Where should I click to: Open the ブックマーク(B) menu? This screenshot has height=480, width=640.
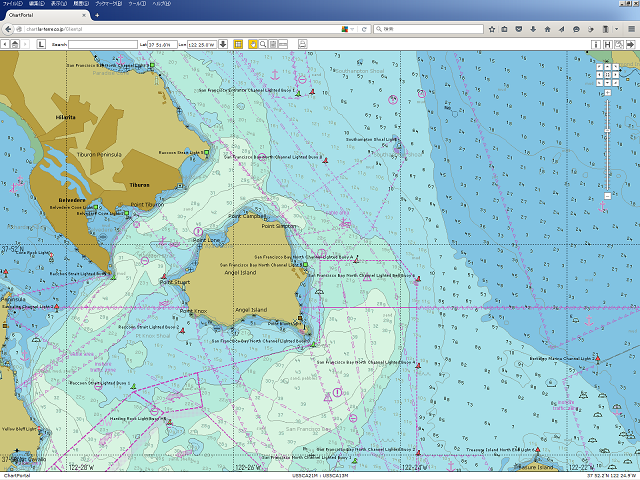pos(107,4)
